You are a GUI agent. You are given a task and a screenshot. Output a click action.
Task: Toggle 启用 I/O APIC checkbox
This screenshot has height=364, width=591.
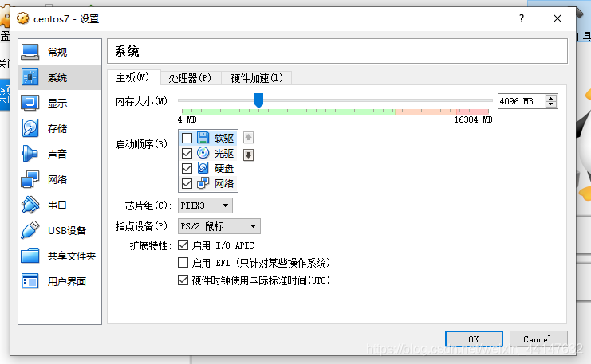[183, 245]
